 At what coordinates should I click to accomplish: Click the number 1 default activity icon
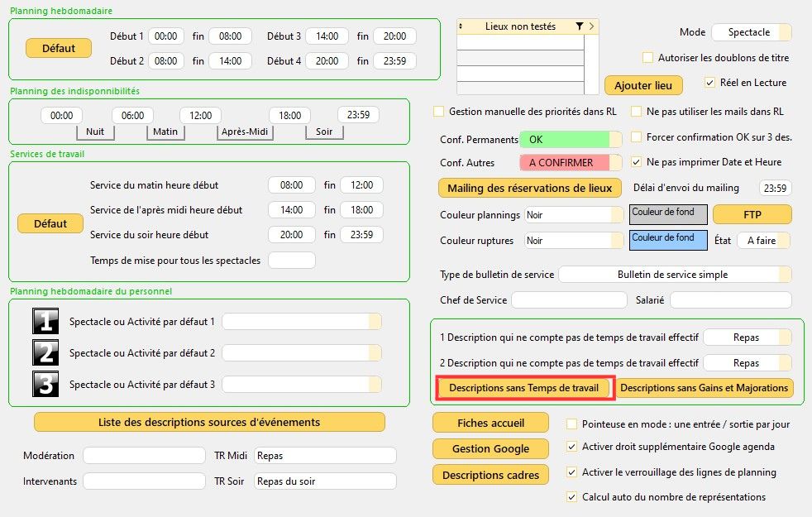[x=45, y=321]
